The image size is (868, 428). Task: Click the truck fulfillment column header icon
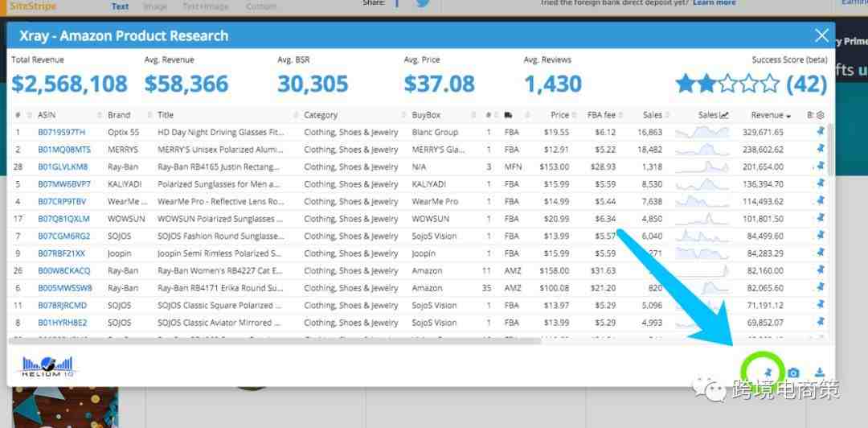(x=508, y=115)
